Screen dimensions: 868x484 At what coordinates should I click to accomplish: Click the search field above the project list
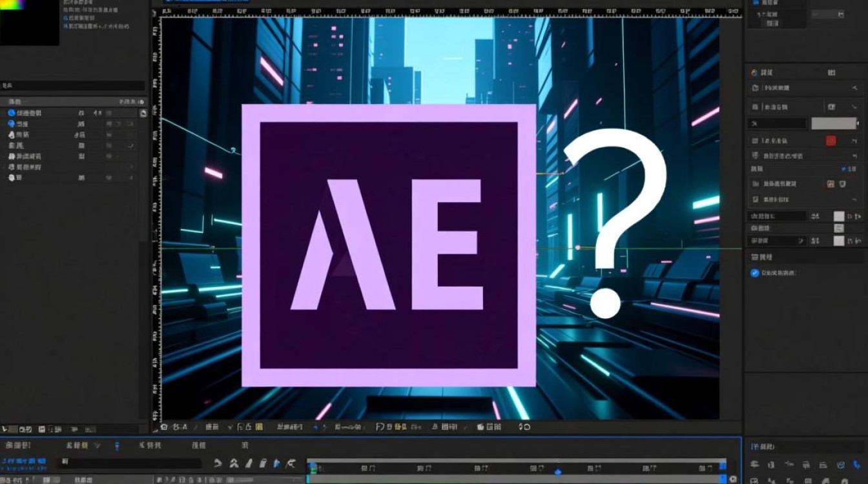[x=72, y=86]
